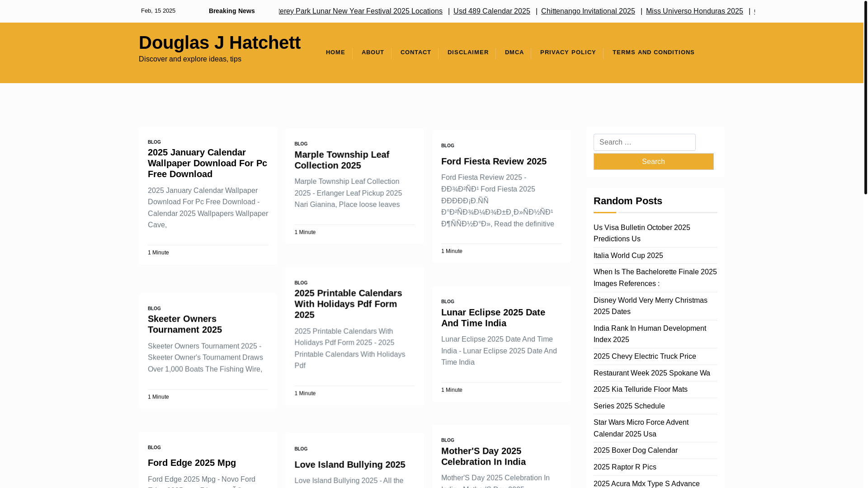Click the Skeeter Owners Tournament excerpt text
868x488 pixels.
pyautogui.click(x=205, y=357)
